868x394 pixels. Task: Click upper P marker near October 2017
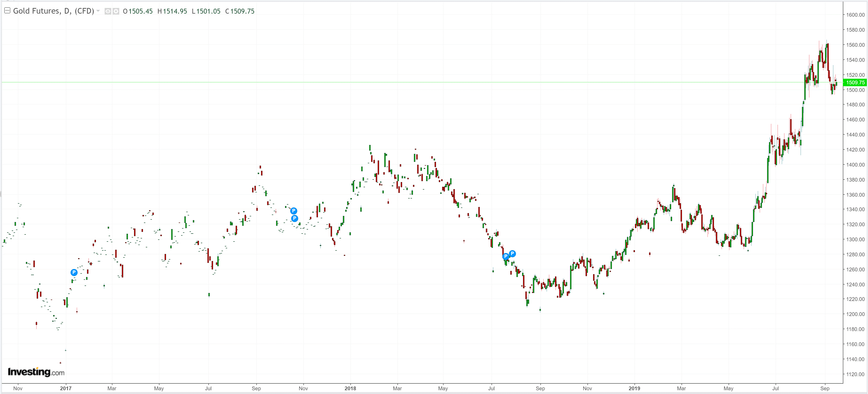tap(293, 211)
